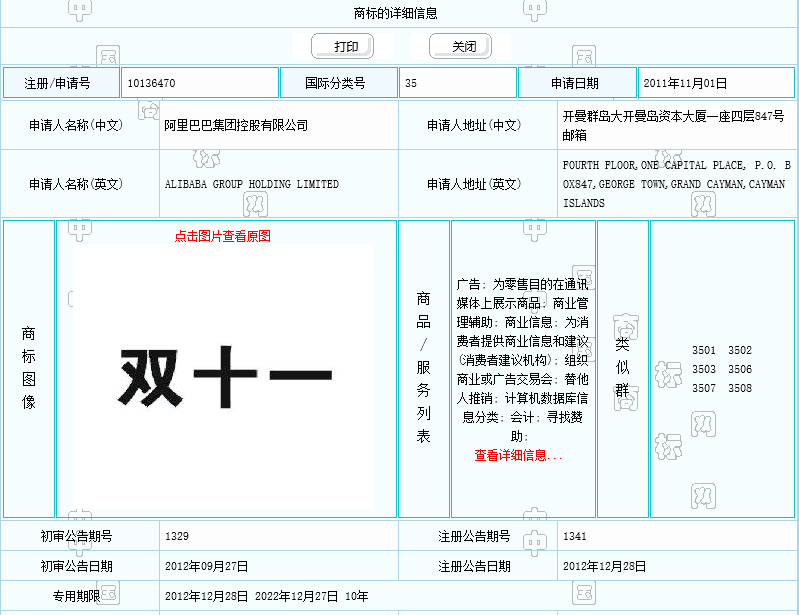Click the 专用期限 label
The image size is (799, 615).
(76, 596)
